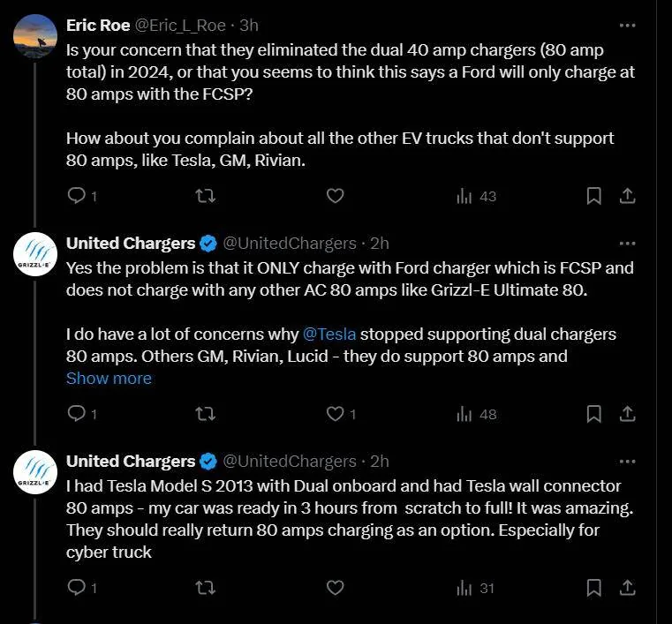Open United Chargers Grizzl-E avatar, first reply
The image size is (672, 624).
pos(36,252)
